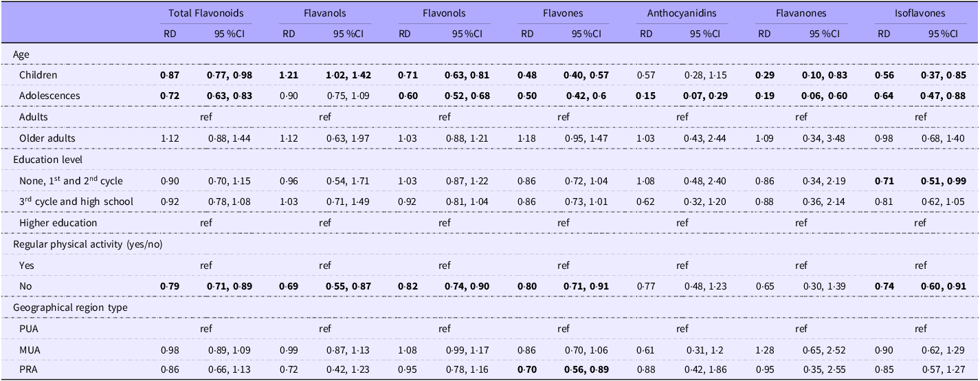This screenshot has height=381, width=980.
Task: Select the Higher education row label
Action: coord(58,223)
